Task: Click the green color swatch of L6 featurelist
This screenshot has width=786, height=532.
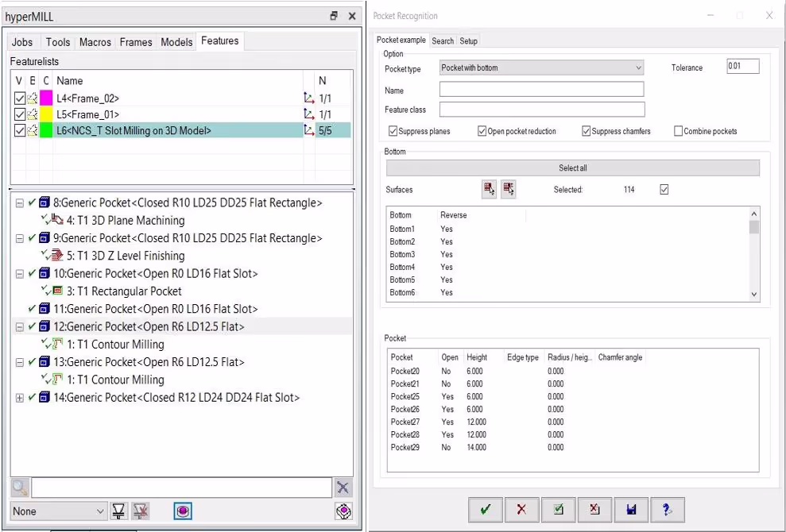Action: point(46,130)
